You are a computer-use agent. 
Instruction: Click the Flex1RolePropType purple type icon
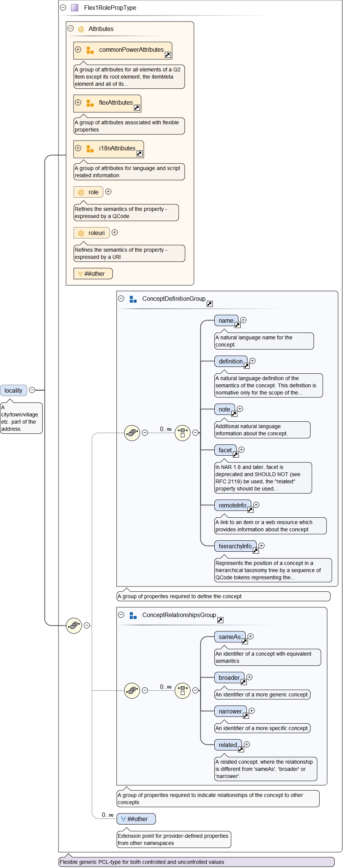(75, 8)
